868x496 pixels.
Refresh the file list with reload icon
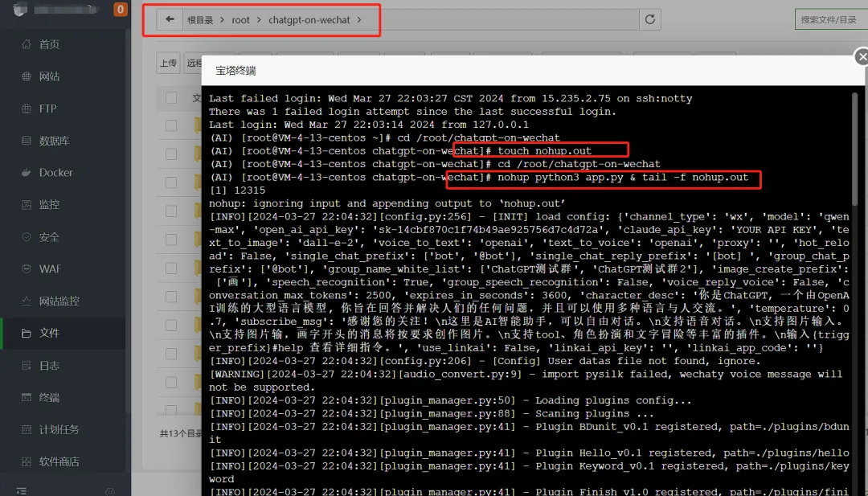point(650,19)
